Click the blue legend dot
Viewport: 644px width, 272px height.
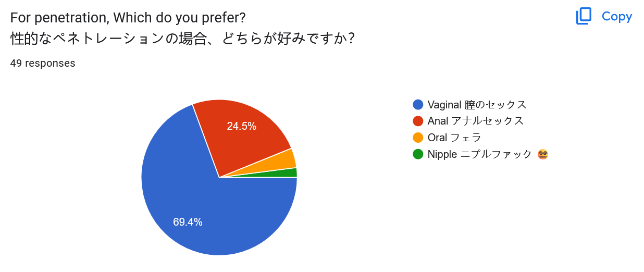click(418, 105)
